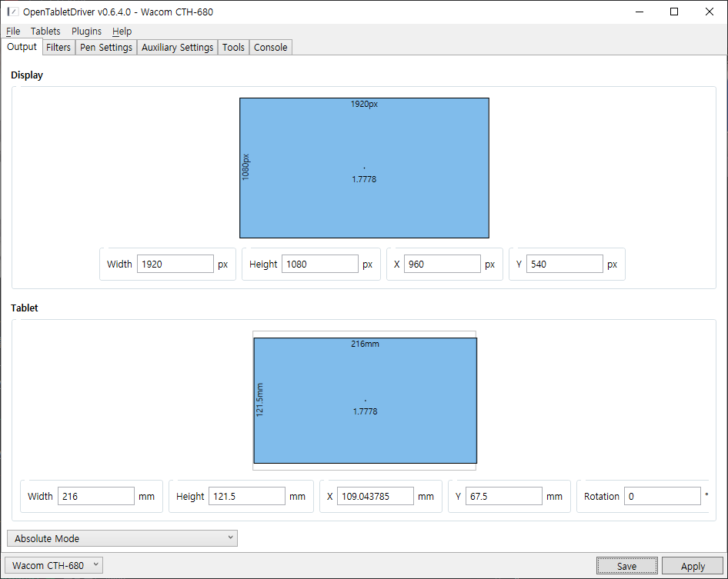Open the Help menu

tap(122, 31)
